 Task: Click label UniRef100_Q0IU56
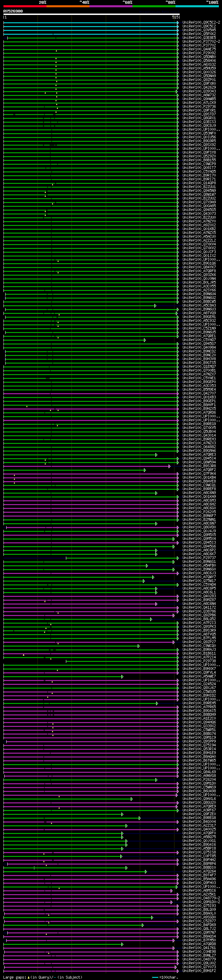point(199,137)
